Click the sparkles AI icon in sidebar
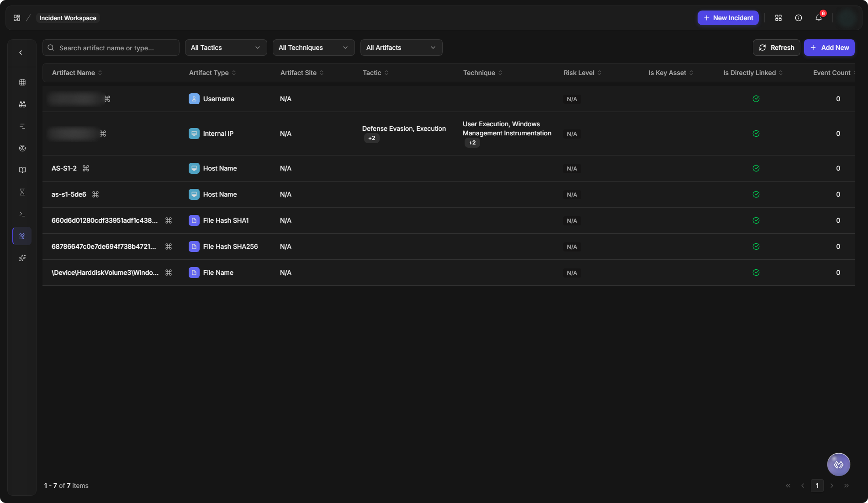 (22, 258)
